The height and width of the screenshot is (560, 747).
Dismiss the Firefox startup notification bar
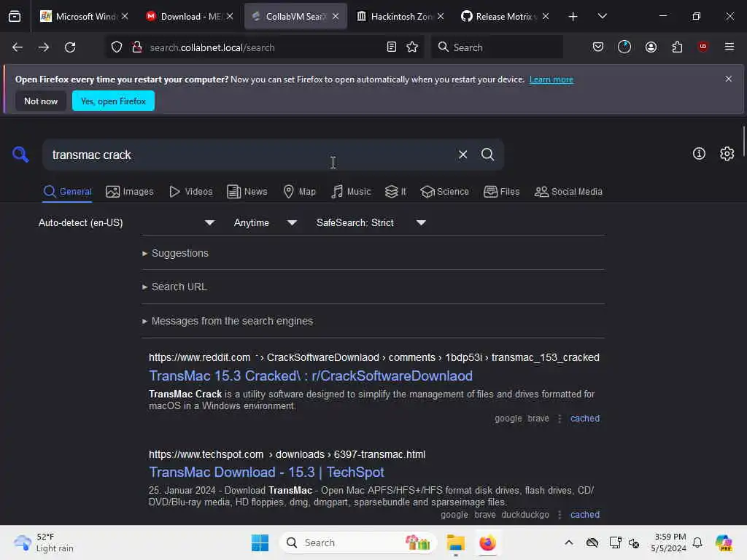pyautogui.click(x=728, y=79)
